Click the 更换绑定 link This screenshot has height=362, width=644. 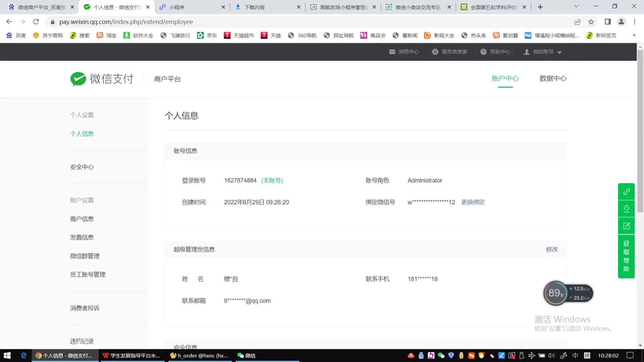tap(473, 202)
